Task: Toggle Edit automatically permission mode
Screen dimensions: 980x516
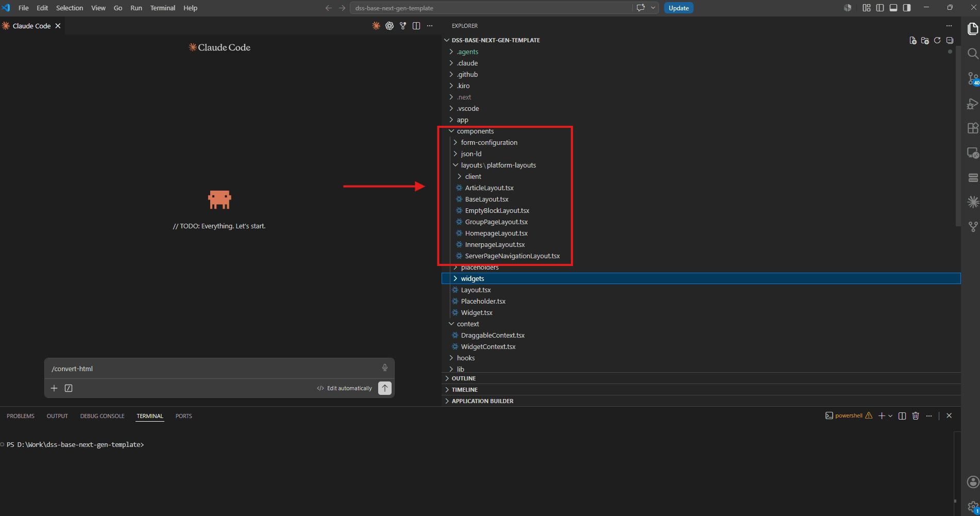Action: [x=344, y=388]
